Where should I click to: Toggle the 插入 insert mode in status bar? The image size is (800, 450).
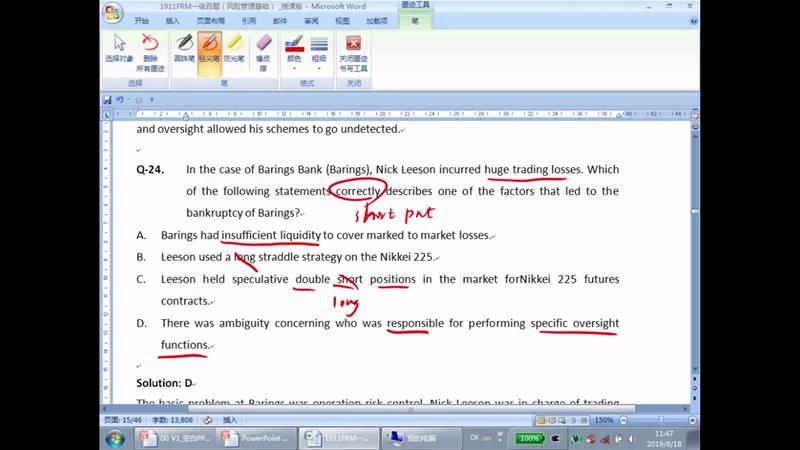click(x=230, y=420)
